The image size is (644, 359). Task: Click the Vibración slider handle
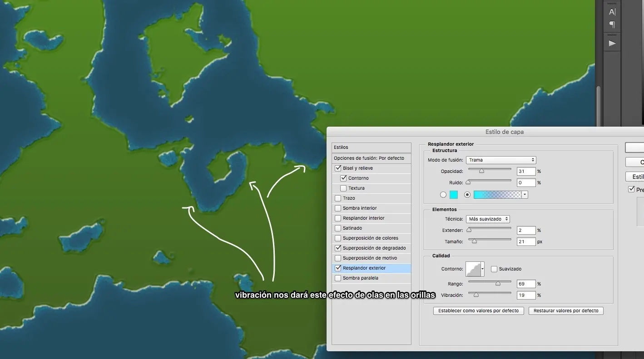[476, 295]
